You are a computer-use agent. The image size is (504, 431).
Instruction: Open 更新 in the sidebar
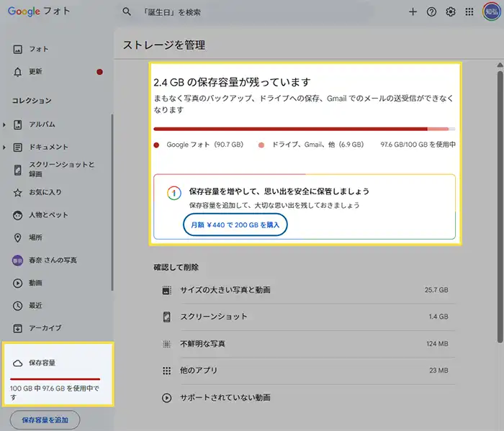35,72
